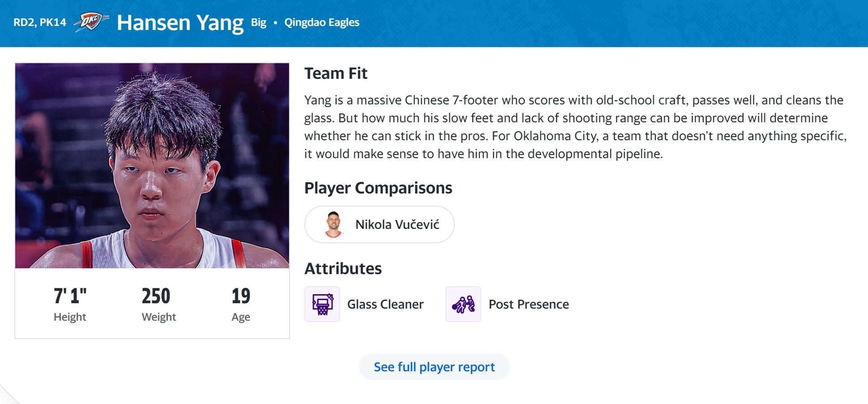
Task: Select the Nikola Vučević name in comparison chip
Action: [397, 224]
